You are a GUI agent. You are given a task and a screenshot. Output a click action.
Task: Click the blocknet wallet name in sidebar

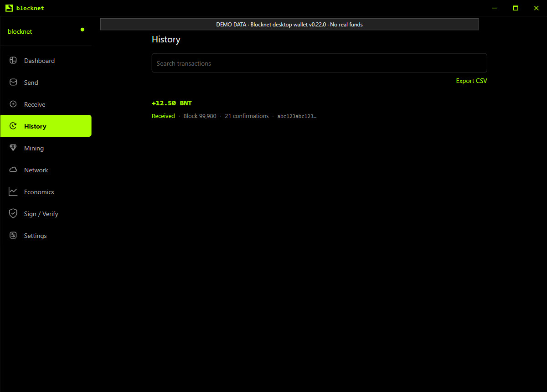(20, 31)
